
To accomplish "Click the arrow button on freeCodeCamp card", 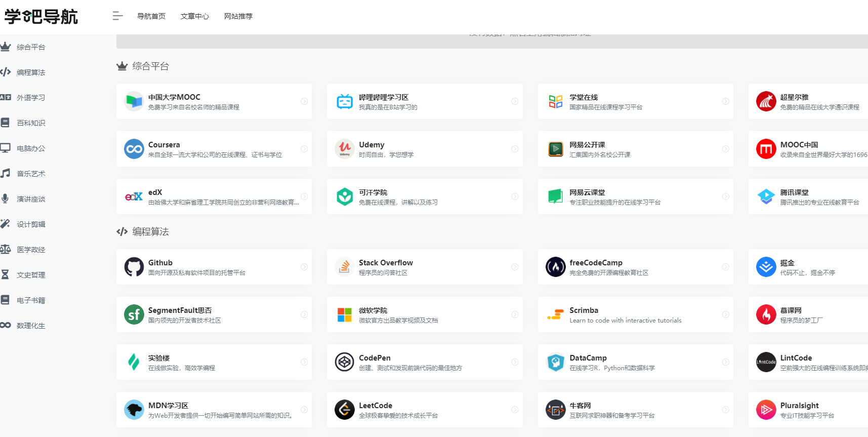I will 725,267.
